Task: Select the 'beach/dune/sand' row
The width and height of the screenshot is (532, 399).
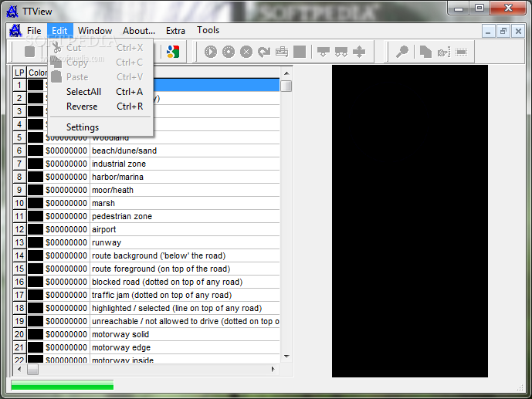Action: tap(146, 150)
